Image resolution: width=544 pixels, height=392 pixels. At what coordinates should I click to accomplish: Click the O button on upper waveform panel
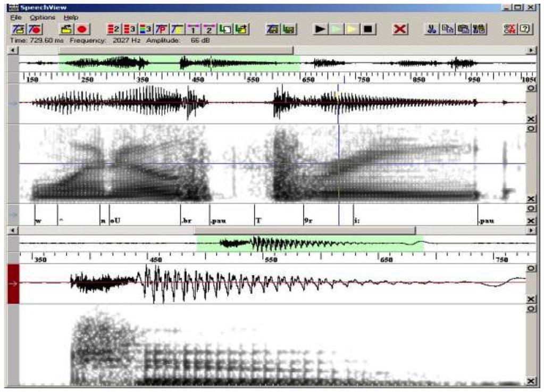(531, 88)
